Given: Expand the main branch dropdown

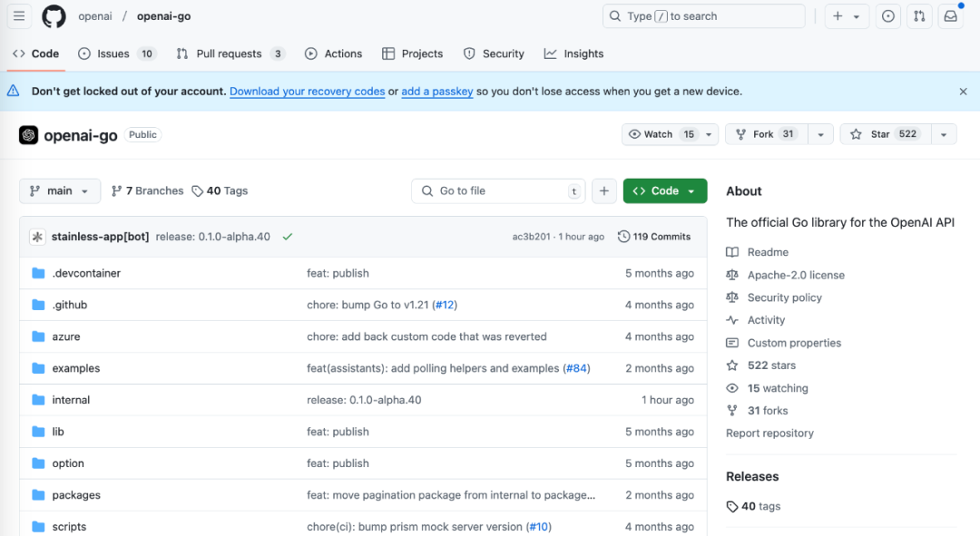Looking at the screenshot, I should click(60, 190).
